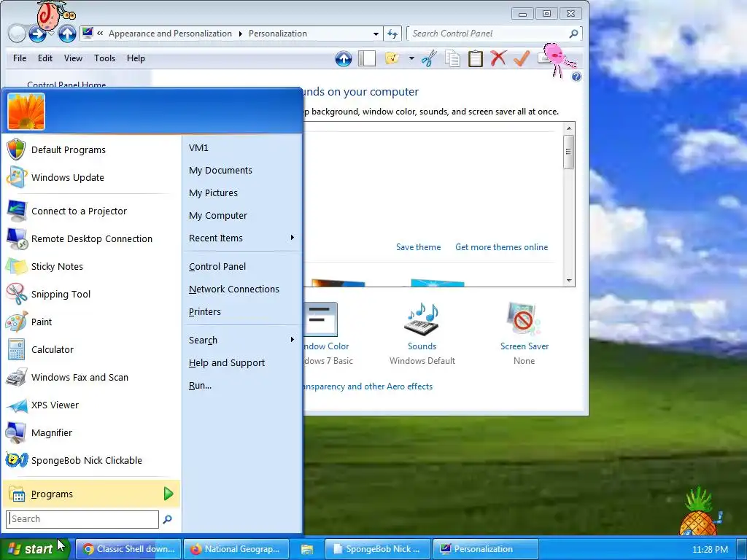Click the orange checkmark Properties icon

522,58
